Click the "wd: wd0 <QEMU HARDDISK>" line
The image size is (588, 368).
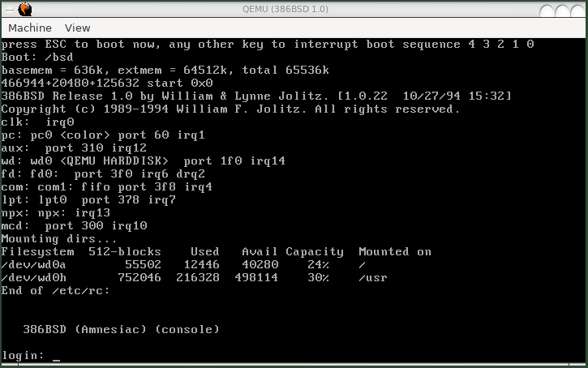(x=144, y=160)
